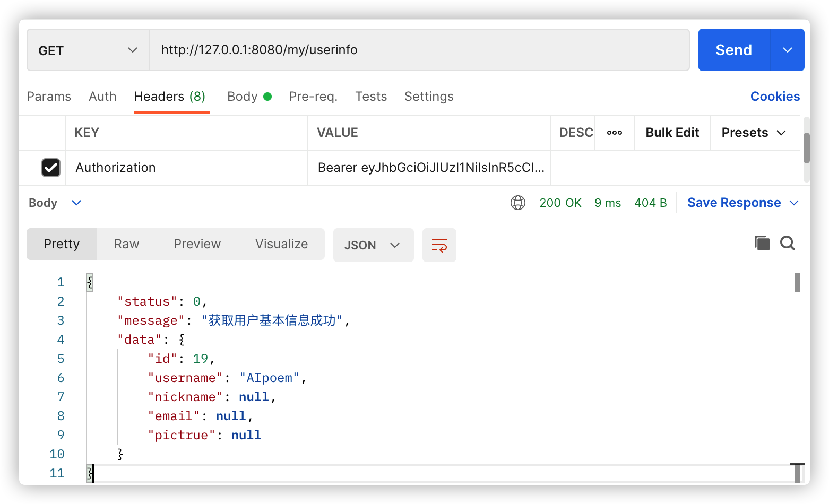Open the Pre-req. tab
The width and height of the screenshot is (829, 504).
click(x=313, y=97)
